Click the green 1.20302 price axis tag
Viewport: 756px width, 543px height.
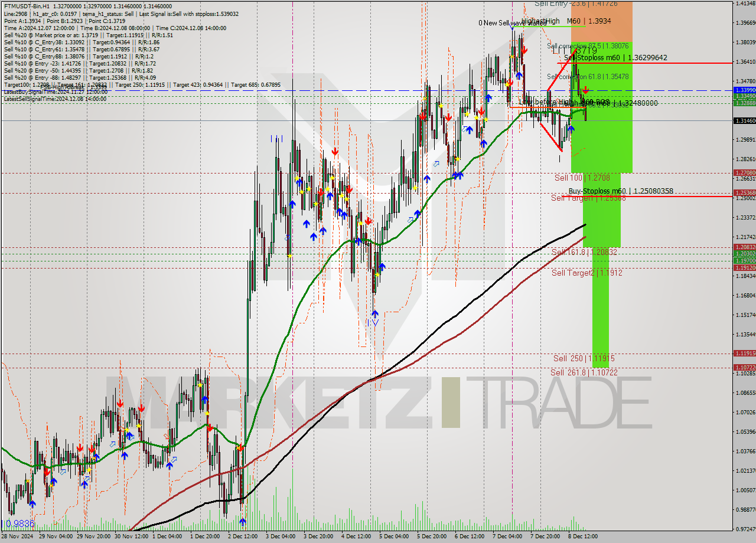coord(744,254)
